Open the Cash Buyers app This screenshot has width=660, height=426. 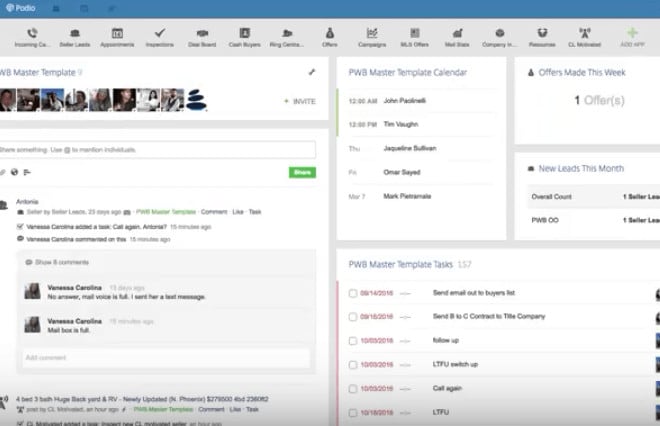pos(245,37)
